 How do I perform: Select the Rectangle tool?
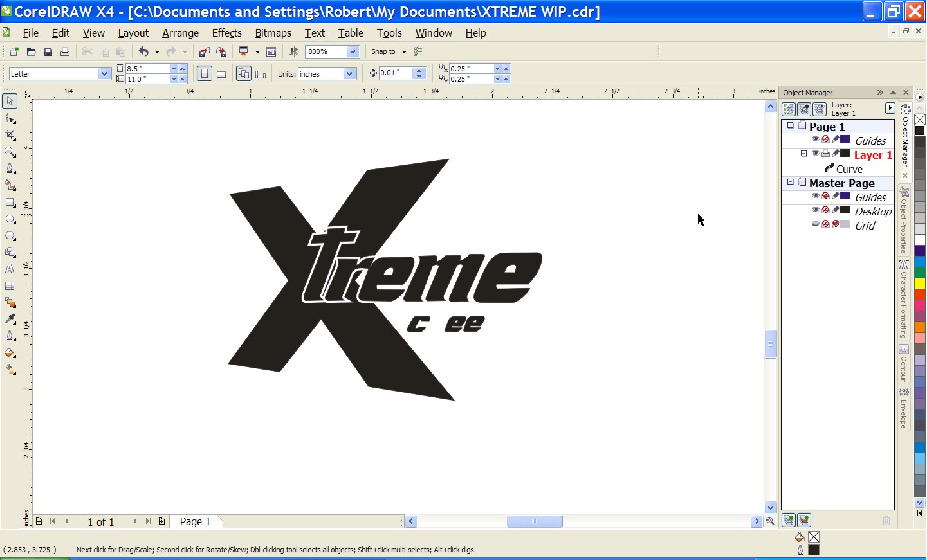(10, 202)
